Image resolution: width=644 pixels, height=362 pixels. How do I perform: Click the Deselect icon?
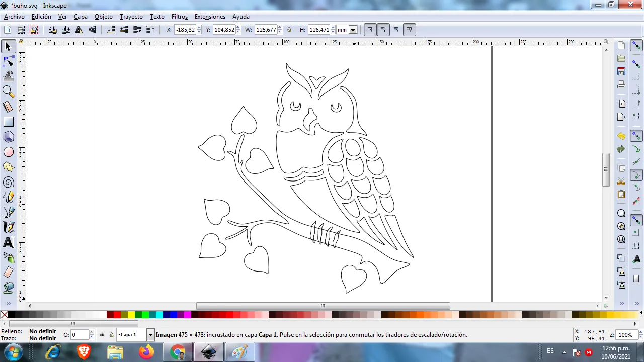pos(34,30)
